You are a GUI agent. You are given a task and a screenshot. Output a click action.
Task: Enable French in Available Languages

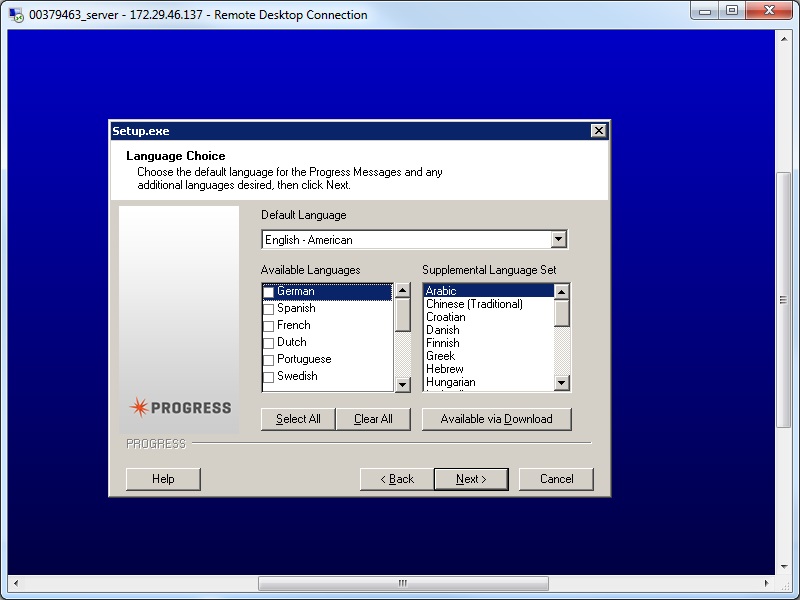[267, 324]
